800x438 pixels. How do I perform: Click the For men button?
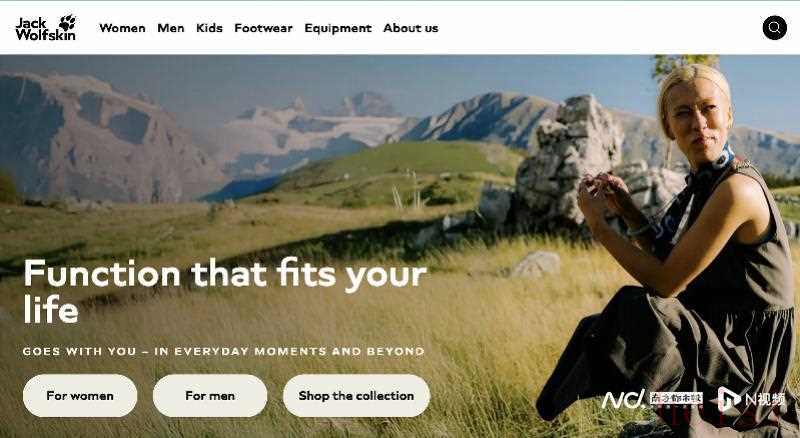tap(210, 396)
